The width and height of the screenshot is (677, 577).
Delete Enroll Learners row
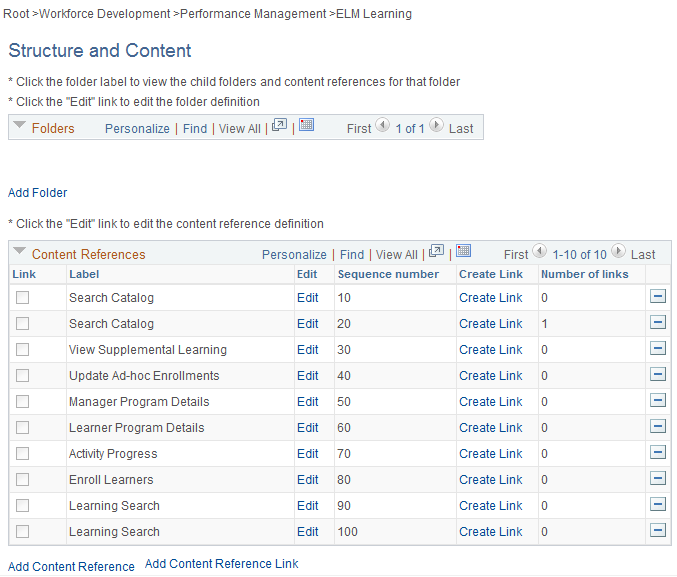coord(658,478)
